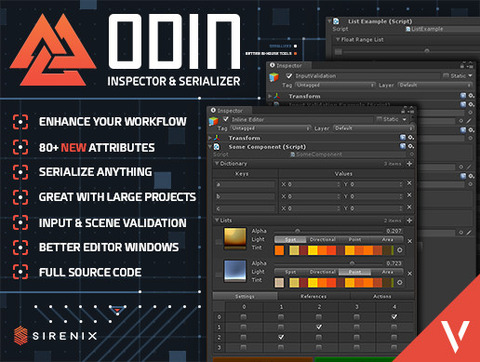The width and height of the screenshot is (480, 362).
Task: Click the GameObject cube icon beside Inline Editor
Action: point(213,121)
